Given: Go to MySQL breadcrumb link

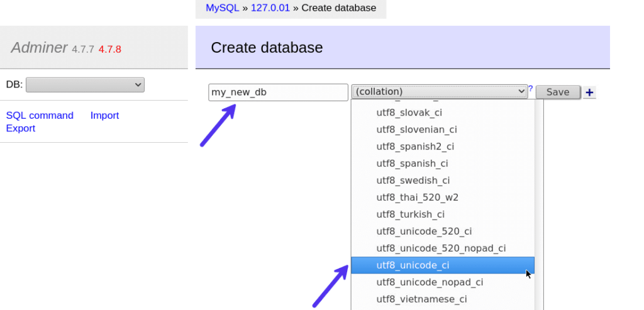Looking at the screenshot, I should pos(223,8).
